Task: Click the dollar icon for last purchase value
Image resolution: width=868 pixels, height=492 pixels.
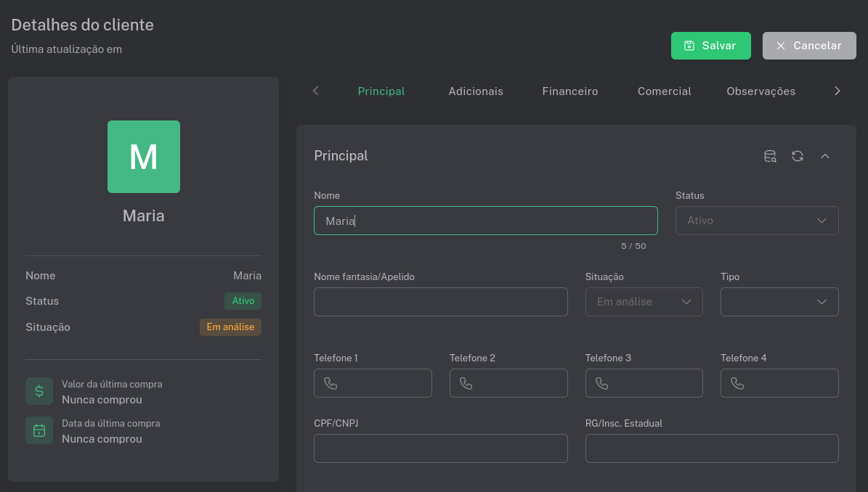Action: click(x=39, y=391)
